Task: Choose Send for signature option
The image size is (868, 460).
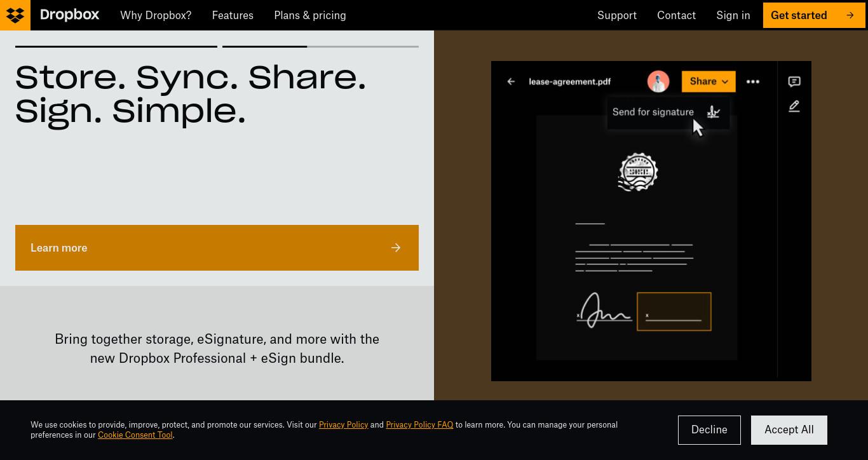Action: pyautogui.click(x=668, y=112)
